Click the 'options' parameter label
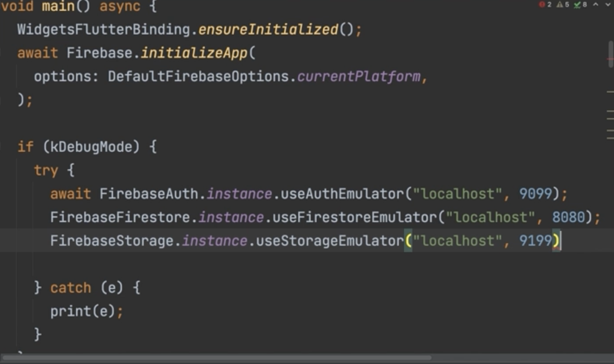 coord(63,77)
